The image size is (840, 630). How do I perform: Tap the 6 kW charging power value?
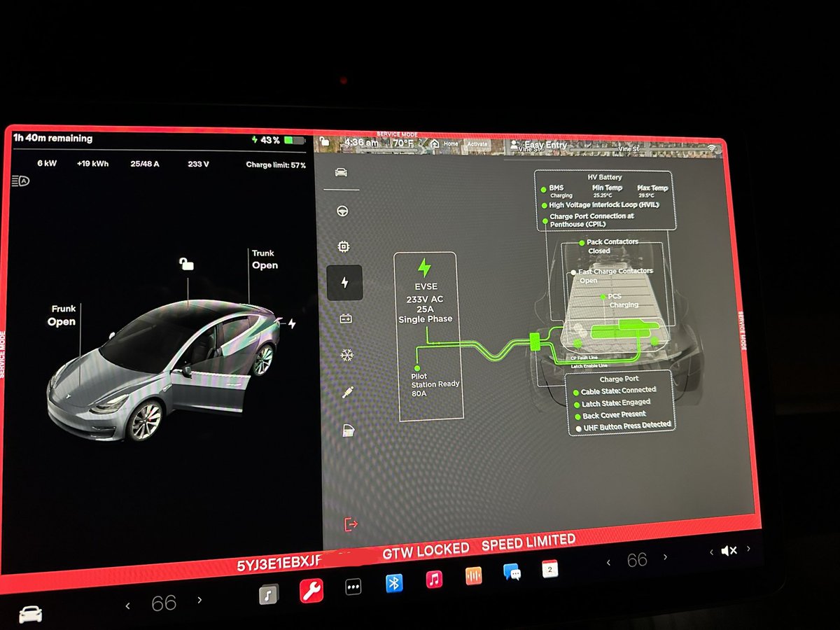47,163
